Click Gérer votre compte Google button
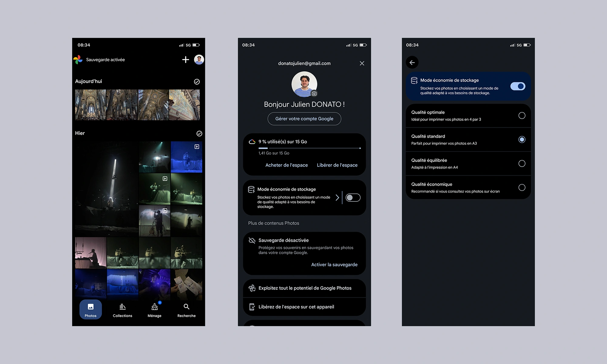Image resolution: width=607 pixels, height=364 pixels. coord(304,119)
